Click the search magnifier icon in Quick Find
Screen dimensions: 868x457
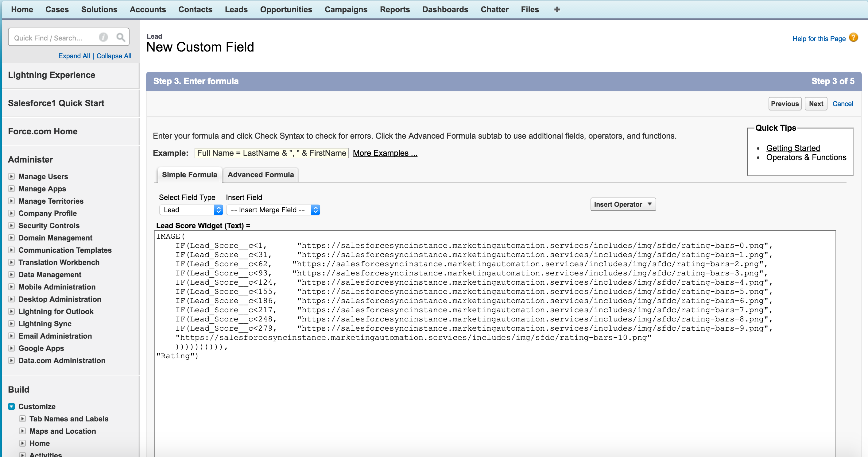click(121, 37)
